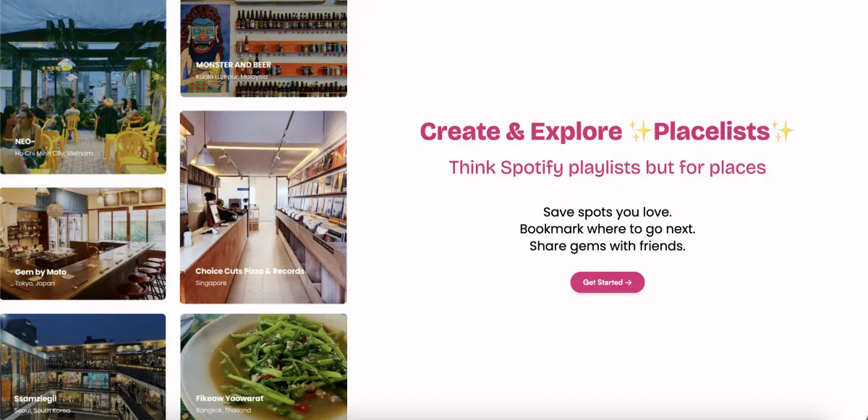
Task: Click the sparkle emoji before Placelists
Action: coord(640,132)
